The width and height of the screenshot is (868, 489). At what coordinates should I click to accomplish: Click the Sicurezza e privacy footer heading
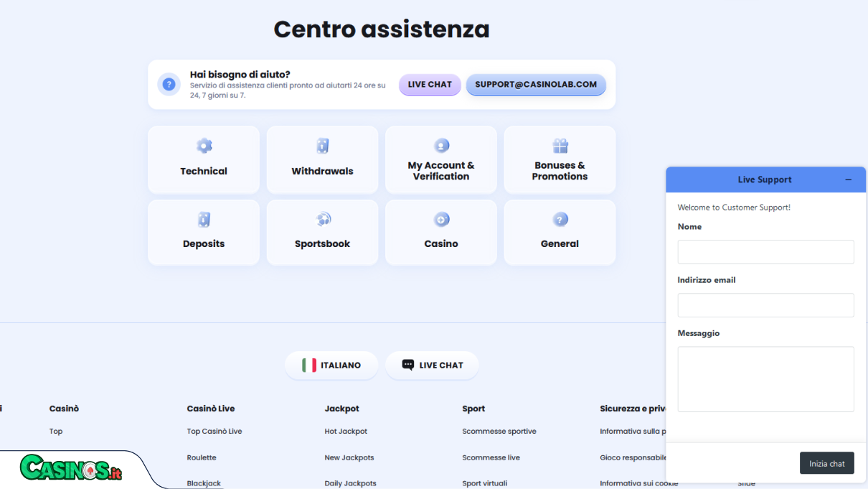click(633, 409)
